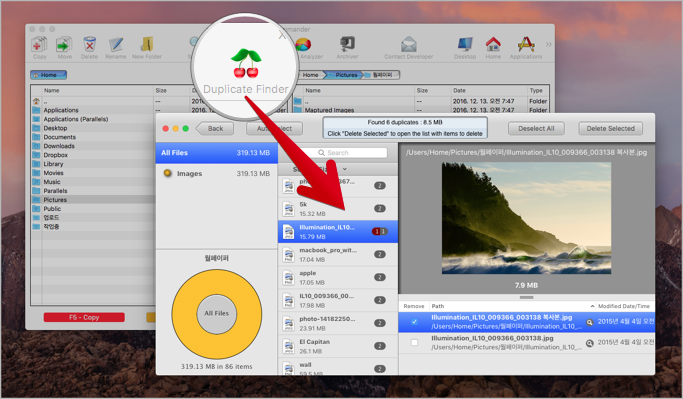683x399 pixels.
Task: Click the Move toolbar icon in Commander window
Action: [x=64, y=44]
